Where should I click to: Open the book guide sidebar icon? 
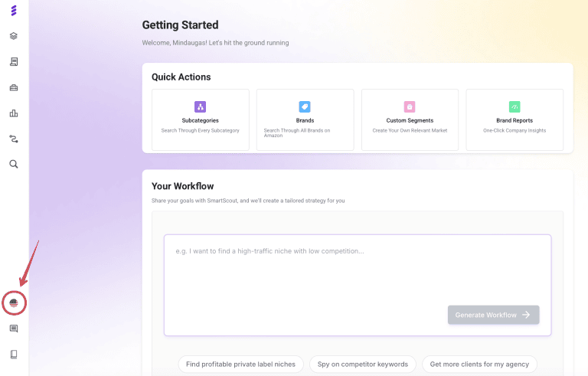tap(14, 355)
